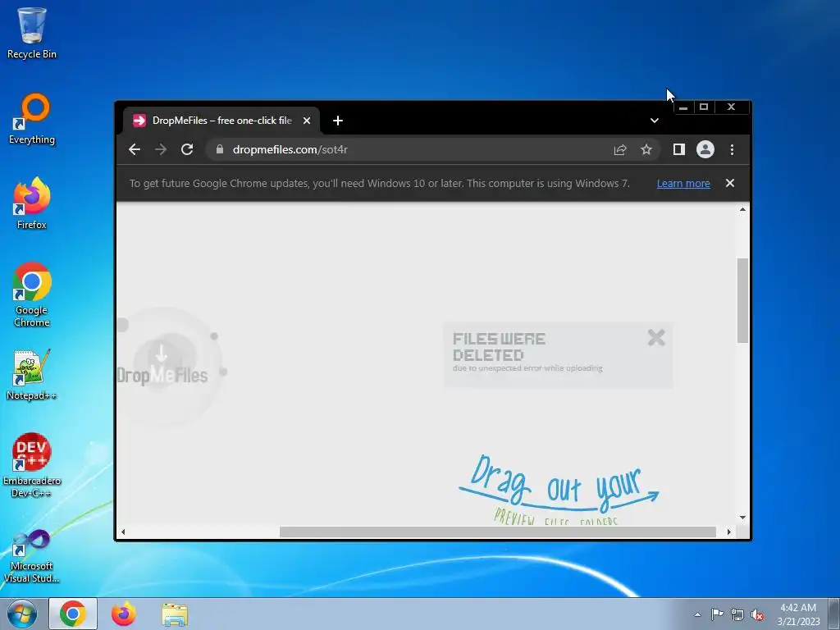Click the scroll left arrow
The image size is (840, 630).
123,532
